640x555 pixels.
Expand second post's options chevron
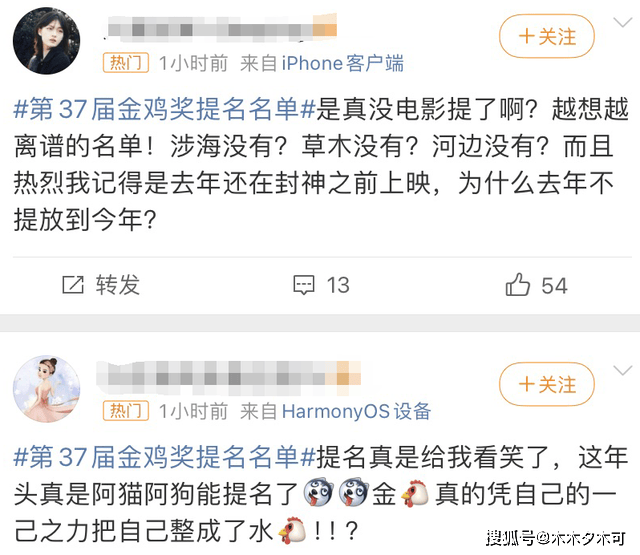pos(623,371)
